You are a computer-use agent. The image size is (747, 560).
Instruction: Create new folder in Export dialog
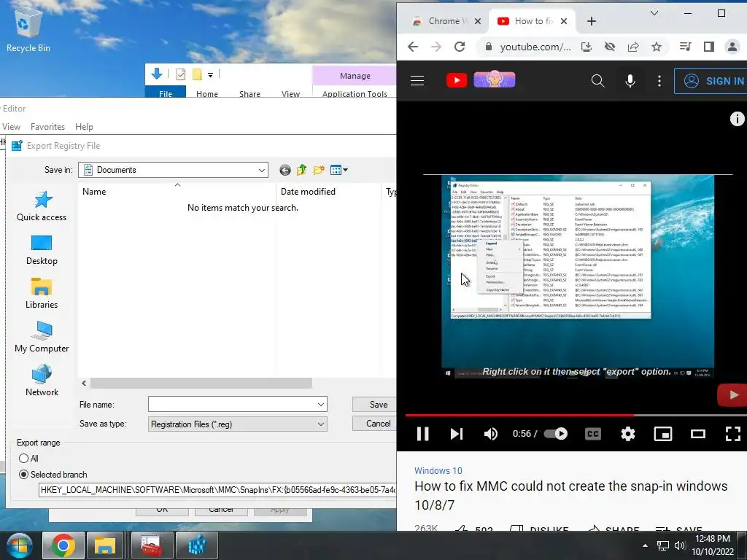click(x=319, y=170)
